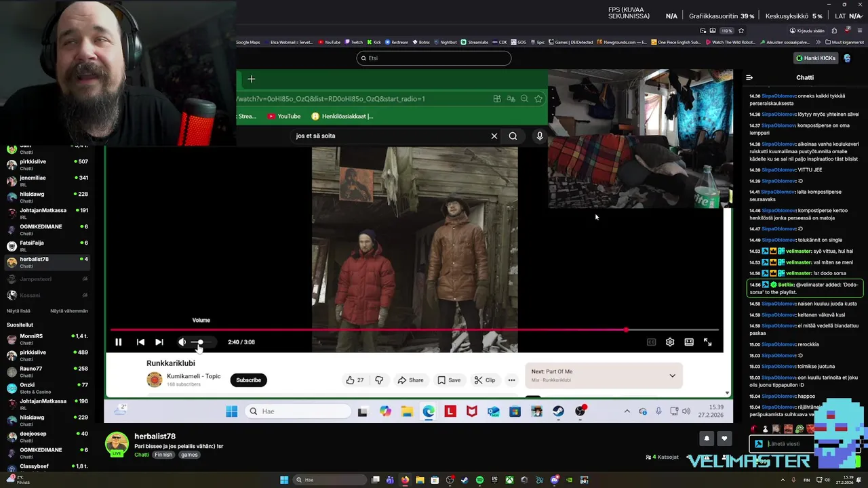Open jenemiliae channel in sidebar
Image resolution: width=868 pixels, height=488 pixels.
coord(46,181)
